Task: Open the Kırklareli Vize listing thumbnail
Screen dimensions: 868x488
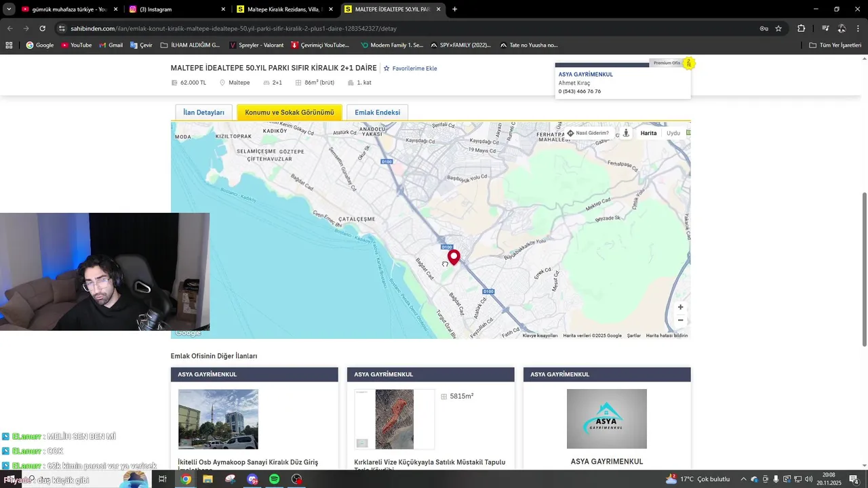Action: 394,419
